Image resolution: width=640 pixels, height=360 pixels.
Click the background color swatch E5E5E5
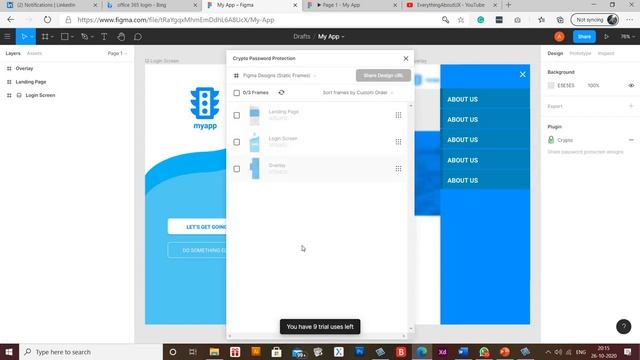click(x=551, y=86)
